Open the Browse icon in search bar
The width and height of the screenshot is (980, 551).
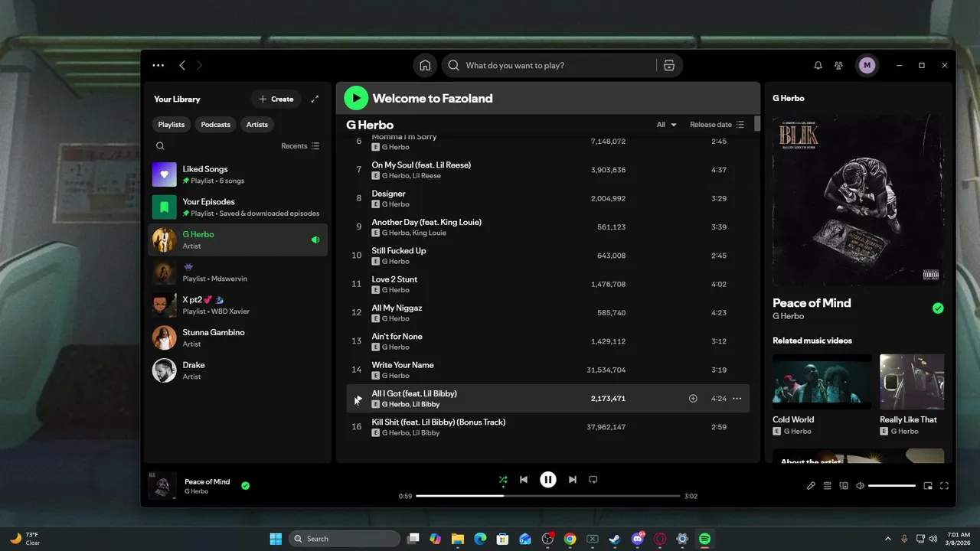pos(669,66)
